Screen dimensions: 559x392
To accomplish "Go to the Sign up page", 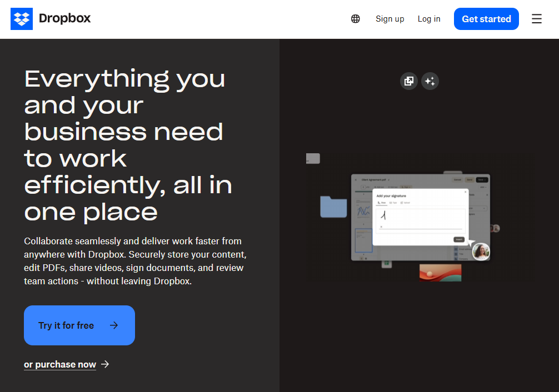I will [x=390, y=19].
